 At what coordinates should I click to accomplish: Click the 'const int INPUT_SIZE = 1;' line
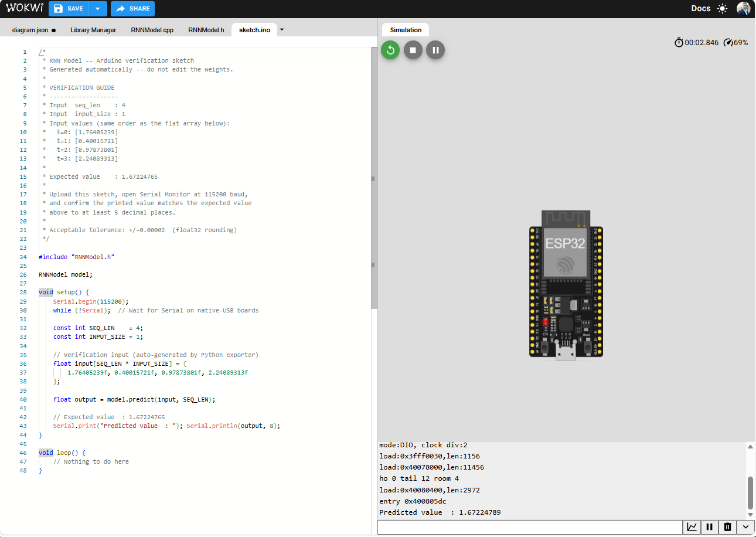coord(98,337)
